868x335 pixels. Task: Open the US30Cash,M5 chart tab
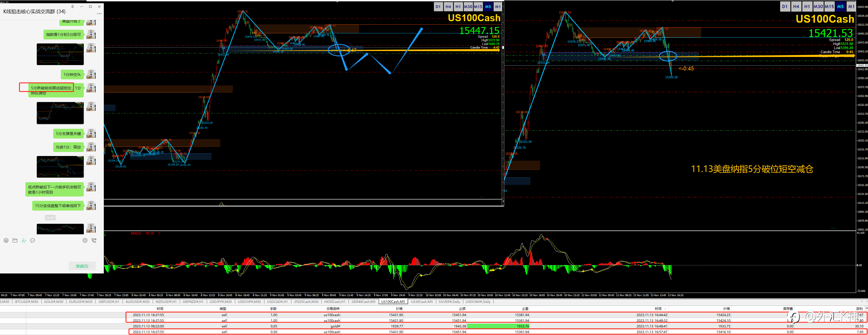click(x=422, y=302)
